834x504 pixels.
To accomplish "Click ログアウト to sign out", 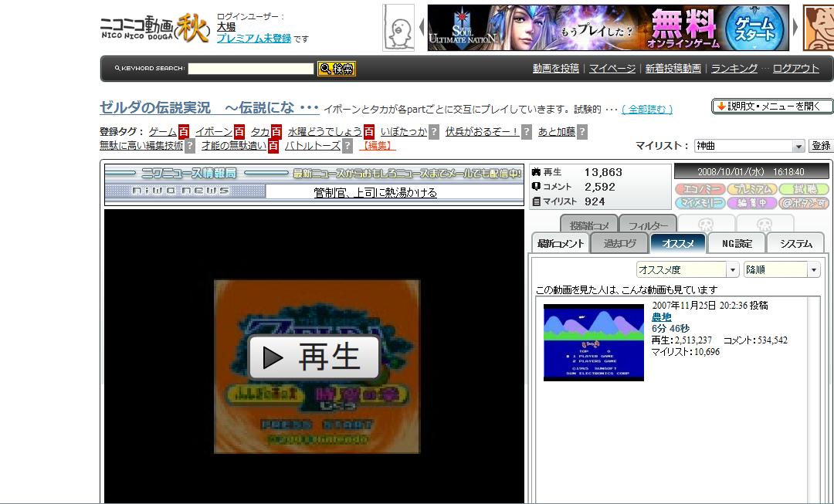I will click(x=796, y=69).
